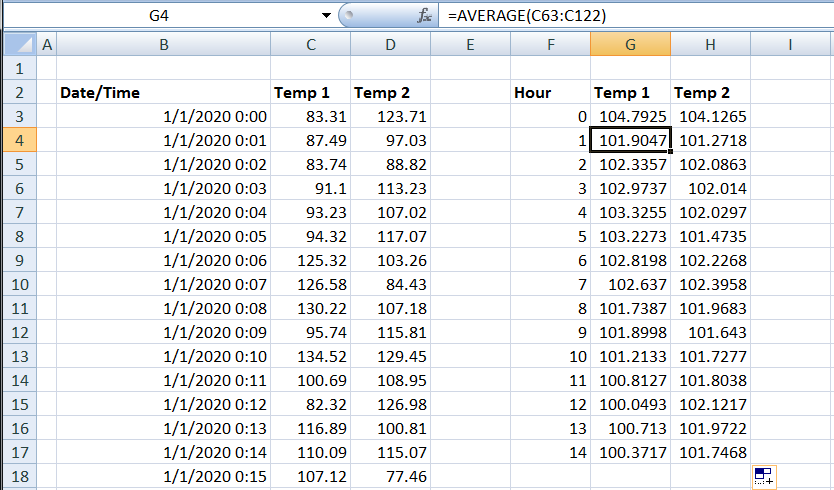The height and width of the screenshot is (490, 834).
Task: Select row 4 header
Action: tap(20, 140)
